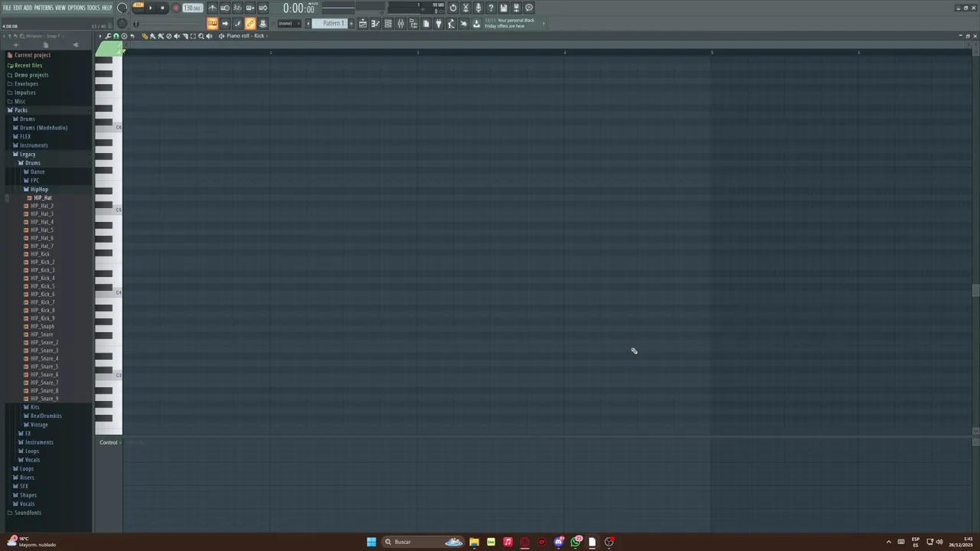Open the (none) snap dropdown
Screen dimensions: 980x551
[x=288, y=23]
